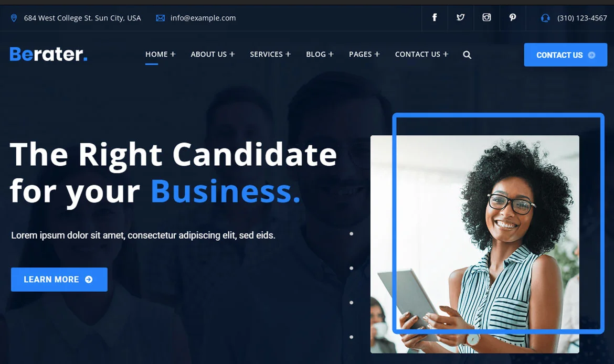This screenshot has height=364, width=614.
Task: Select the fourth slider pagination dot
Action: [351, 337]
